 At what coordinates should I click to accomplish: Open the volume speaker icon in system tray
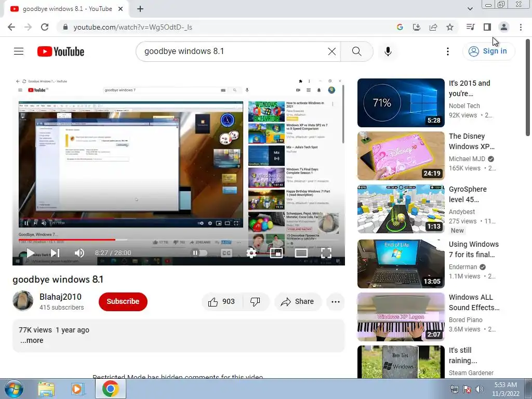pyautogui.click(x=479, y=389)
